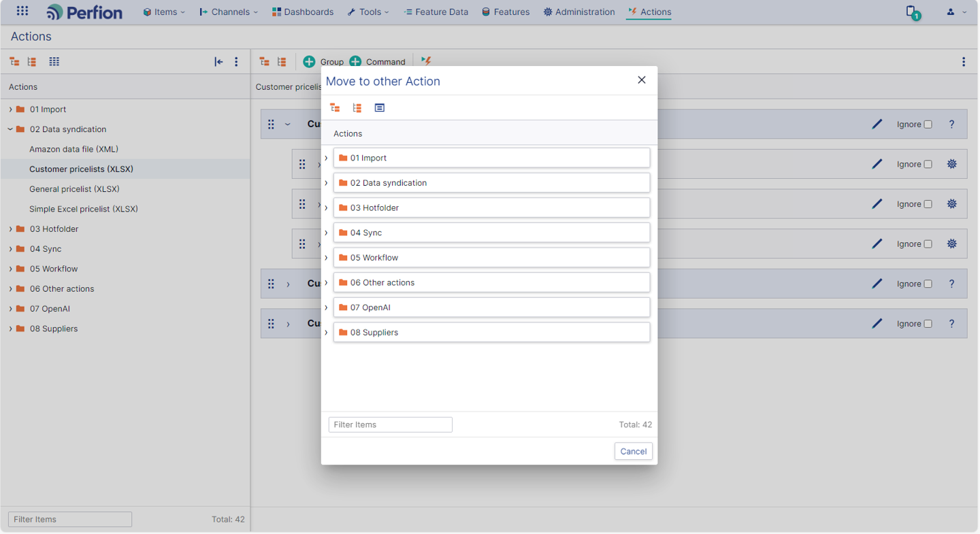
Task: Click the Perfion logo
Action: tap(84, 12)
